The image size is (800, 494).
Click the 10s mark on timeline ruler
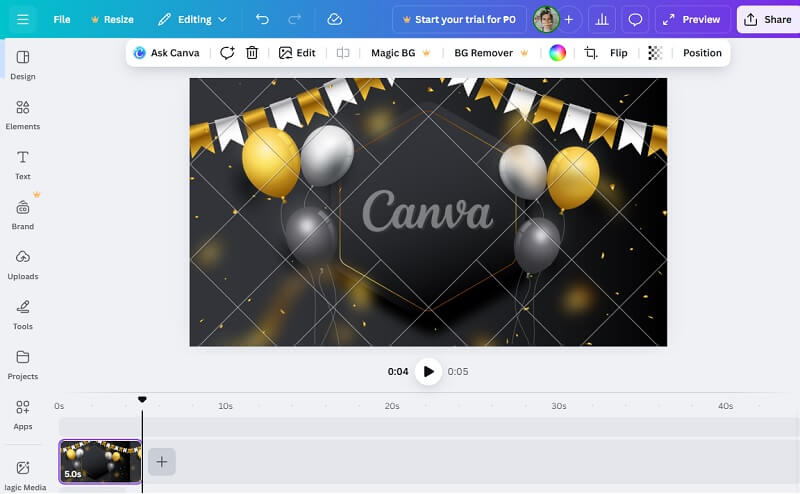(226, 406)
